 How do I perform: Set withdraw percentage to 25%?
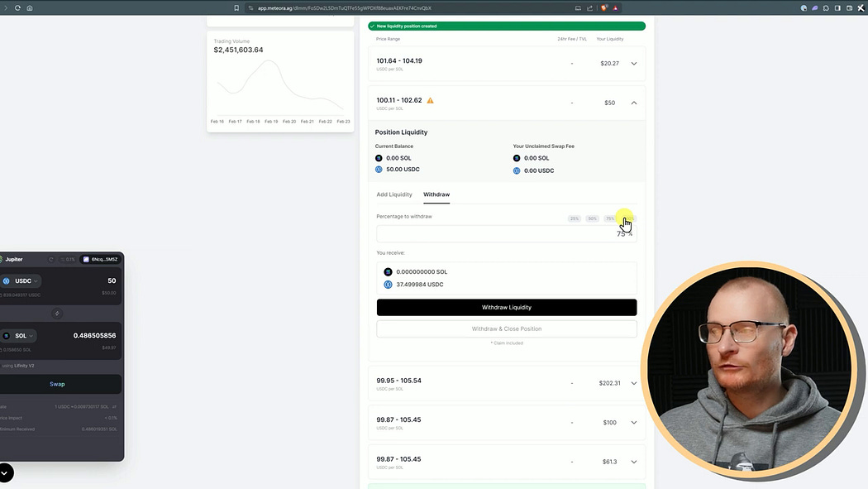pos(574,218)
